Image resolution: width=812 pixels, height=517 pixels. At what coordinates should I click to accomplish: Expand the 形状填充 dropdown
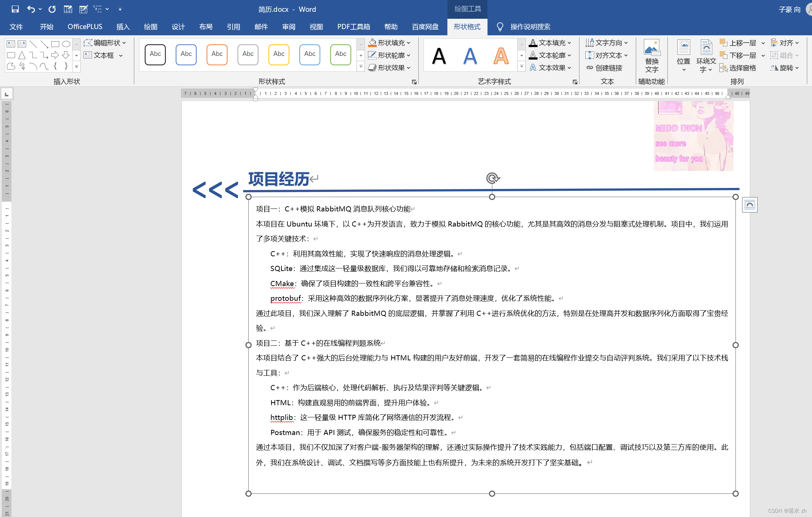[x=408, y=43]
